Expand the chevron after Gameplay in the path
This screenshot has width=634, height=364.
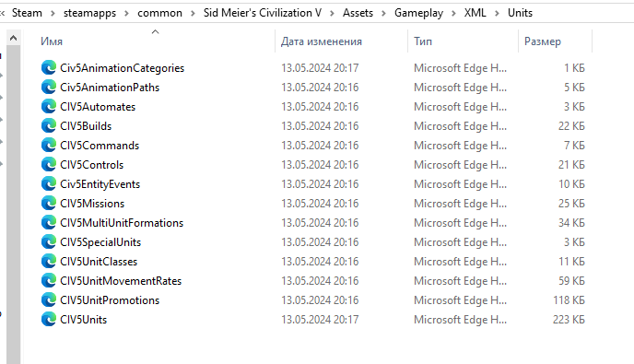tap(453, 13)
